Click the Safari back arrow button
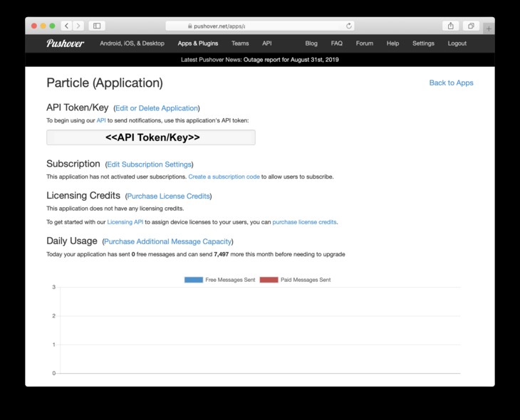520x420 pixels. (x=66, y=26)
